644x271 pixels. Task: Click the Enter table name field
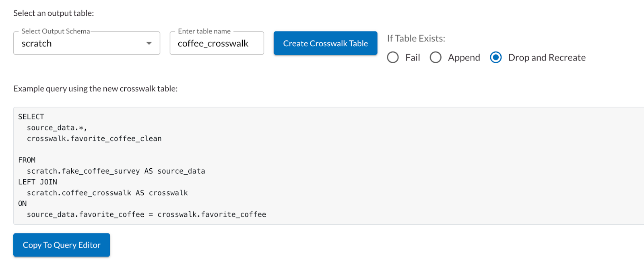(216, 43)
